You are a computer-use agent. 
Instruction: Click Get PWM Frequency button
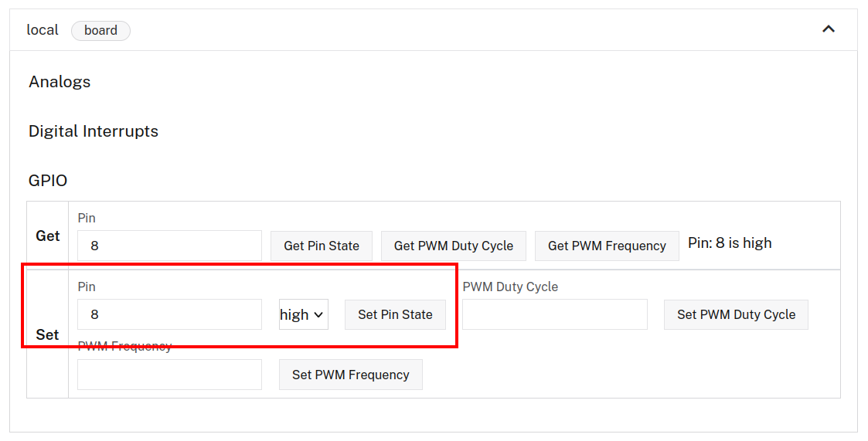(x=607, y=246)
